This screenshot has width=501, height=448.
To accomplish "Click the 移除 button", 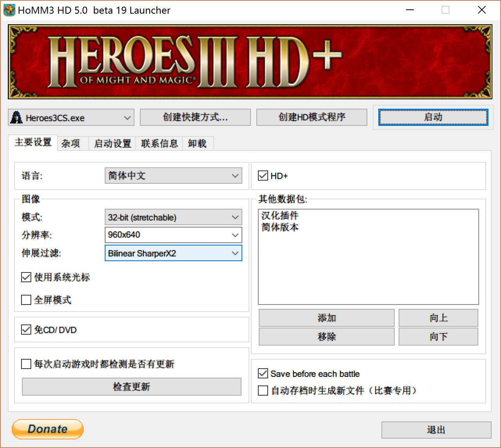I will [327, 337].
